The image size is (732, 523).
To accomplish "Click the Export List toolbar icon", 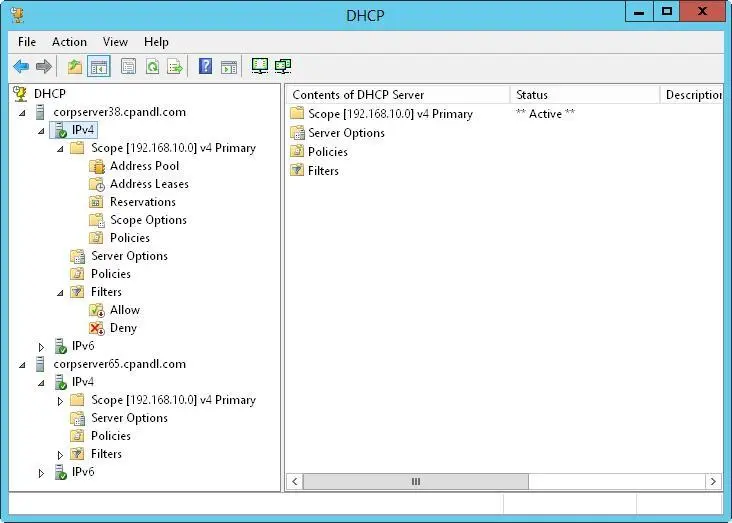I will [x=175, y=66].
